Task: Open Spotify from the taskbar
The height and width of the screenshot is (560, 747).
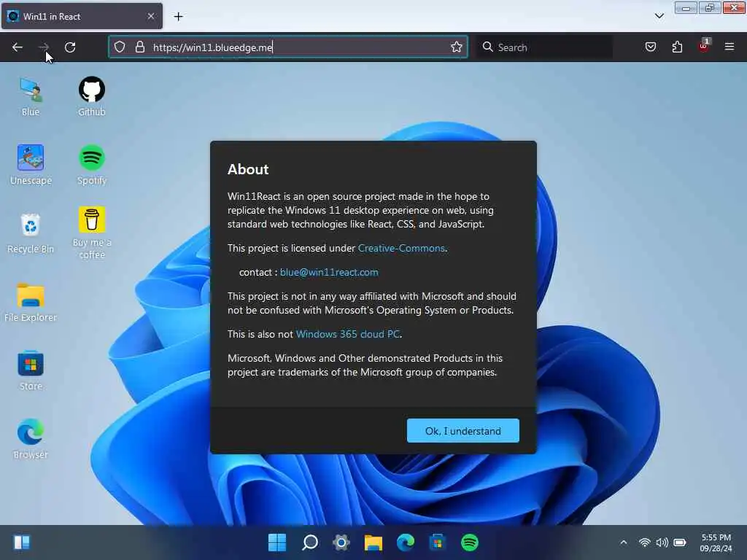Action: [470, 542]
